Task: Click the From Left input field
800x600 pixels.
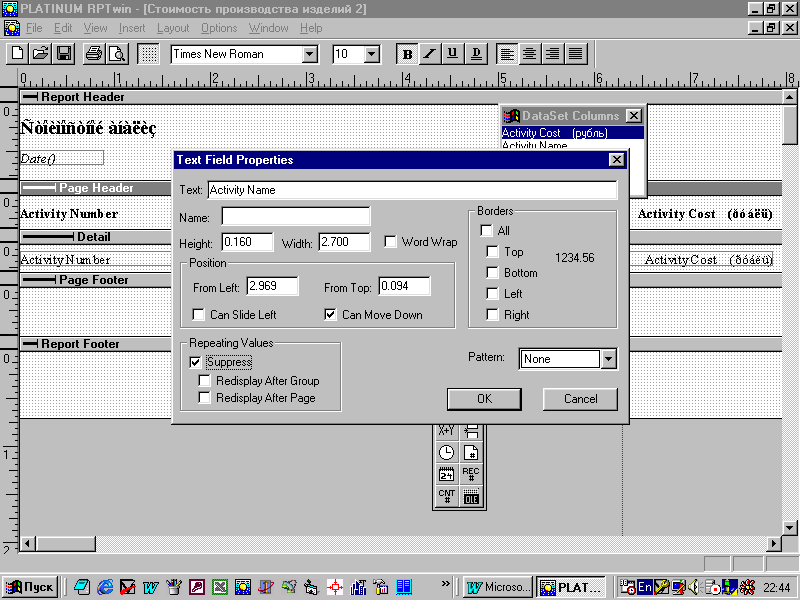Action: tap(272, 287)
